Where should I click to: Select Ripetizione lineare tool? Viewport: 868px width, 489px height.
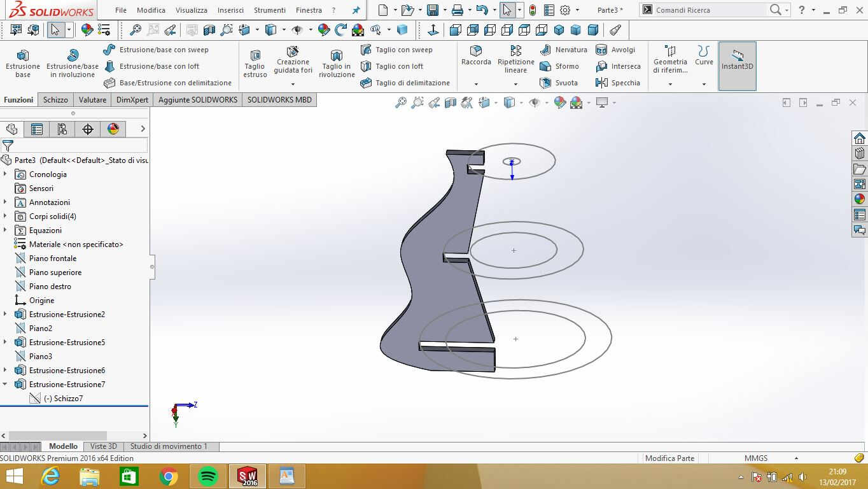click(x=516, y=60)
